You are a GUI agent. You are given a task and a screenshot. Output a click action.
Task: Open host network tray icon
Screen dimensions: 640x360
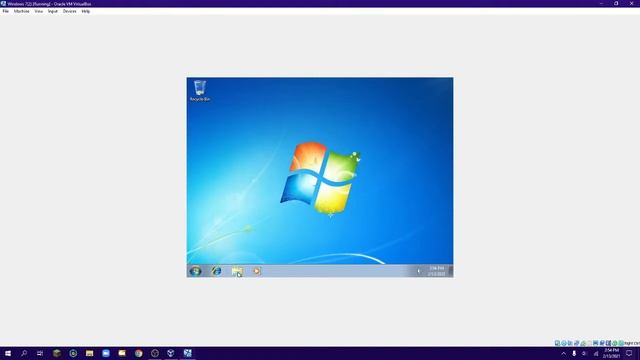[x=596, y=353]
